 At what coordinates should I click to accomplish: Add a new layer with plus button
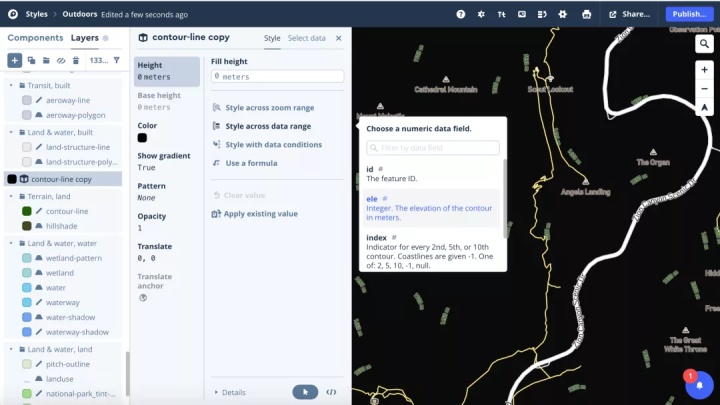pos(15,60)
